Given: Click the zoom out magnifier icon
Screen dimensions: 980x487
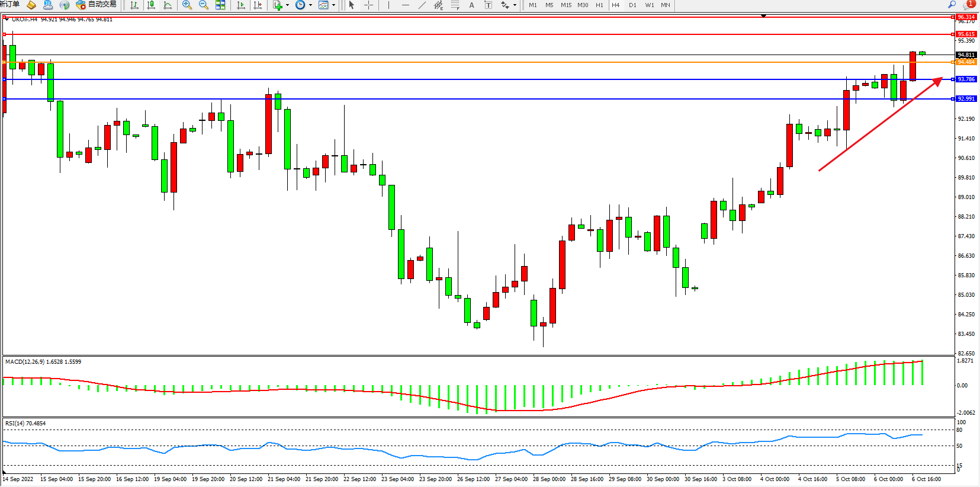Looking at the screenshot, I should click(204, 5).
